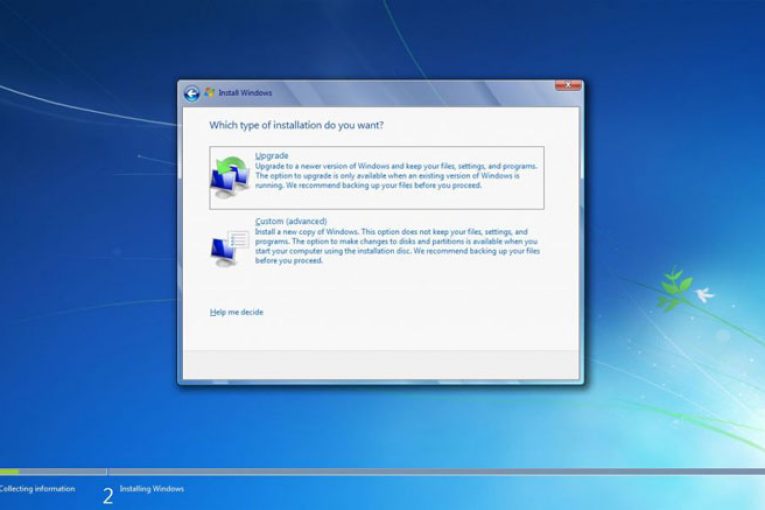Choose the Upgrade installation option

click(x=377, y=178)
